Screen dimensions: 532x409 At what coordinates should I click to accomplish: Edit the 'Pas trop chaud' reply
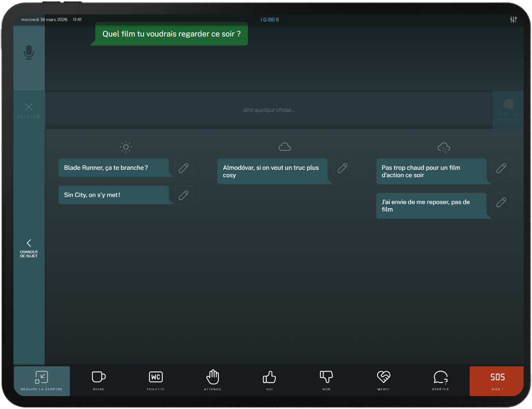502,168
